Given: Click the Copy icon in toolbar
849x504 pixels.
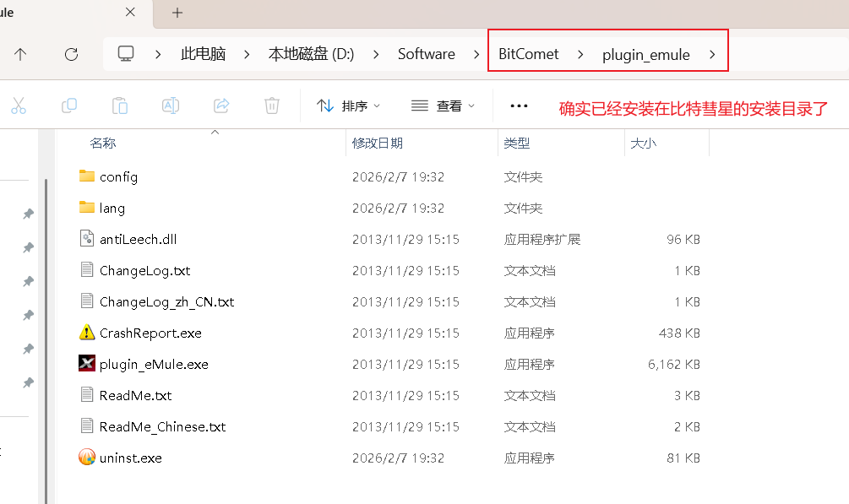Looking at the screenshot, I should [69, 106].
